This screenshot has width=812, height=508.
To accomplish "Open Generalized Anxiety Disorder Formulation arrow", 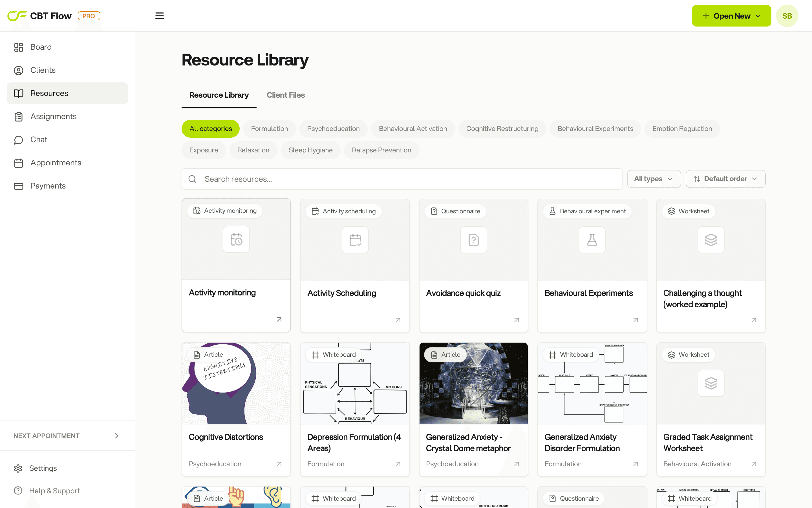I will pos(635,464).
